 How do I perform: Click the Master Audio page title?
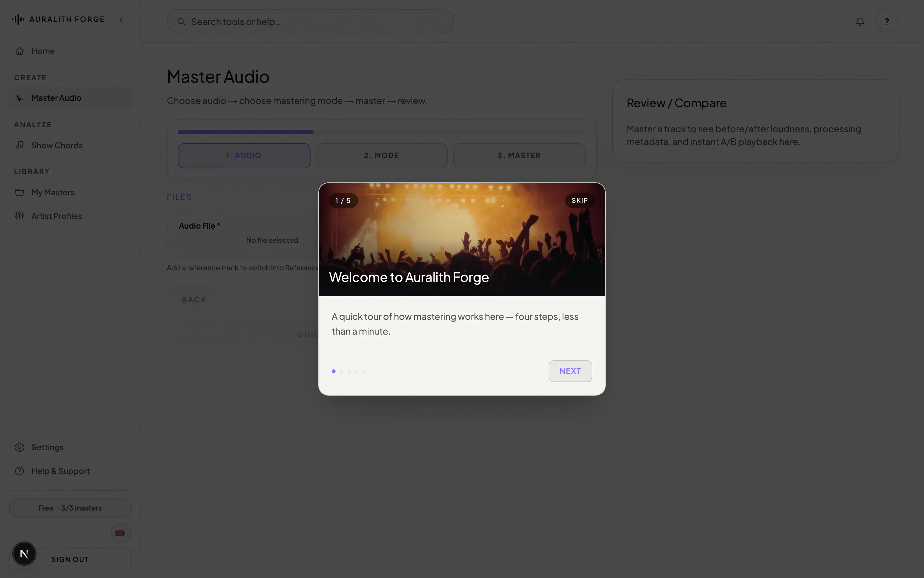[218, 77]
